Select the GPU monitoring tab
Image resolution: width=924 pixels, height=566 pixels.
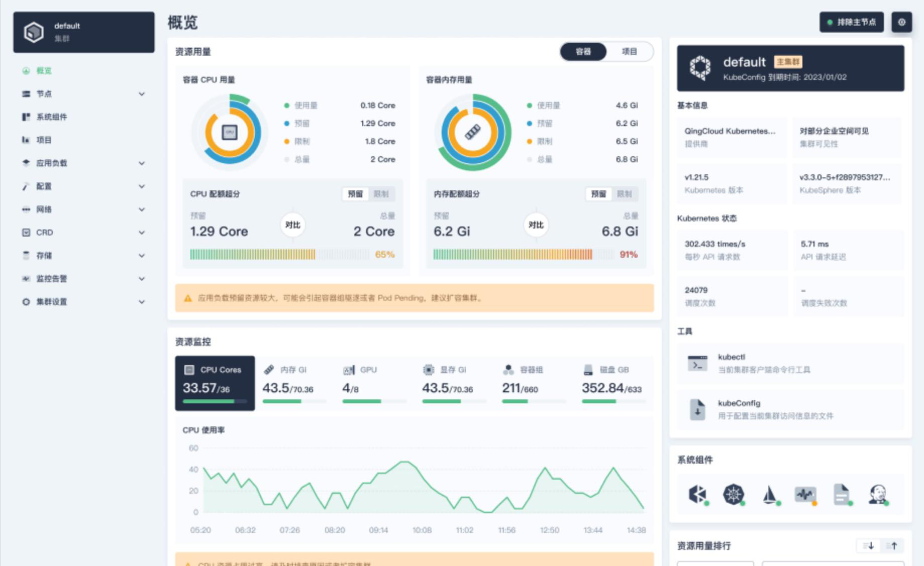(374, 383)
